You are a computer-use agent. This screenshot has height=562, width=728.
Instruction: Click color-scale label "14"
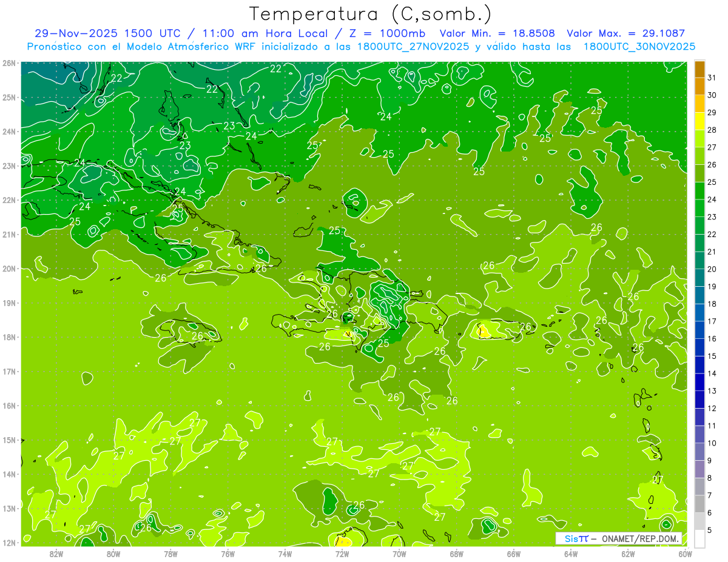(x=712, y=373)
